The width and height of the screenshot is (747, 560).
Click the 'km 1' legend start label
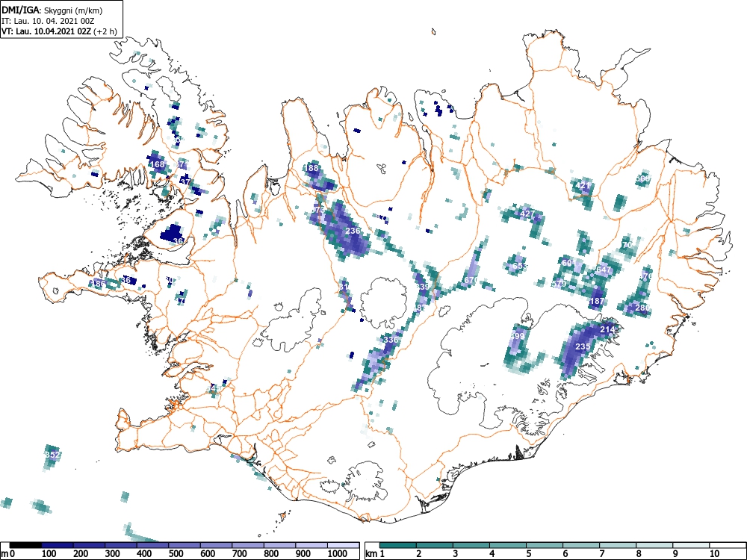click(x=376, y=554)
